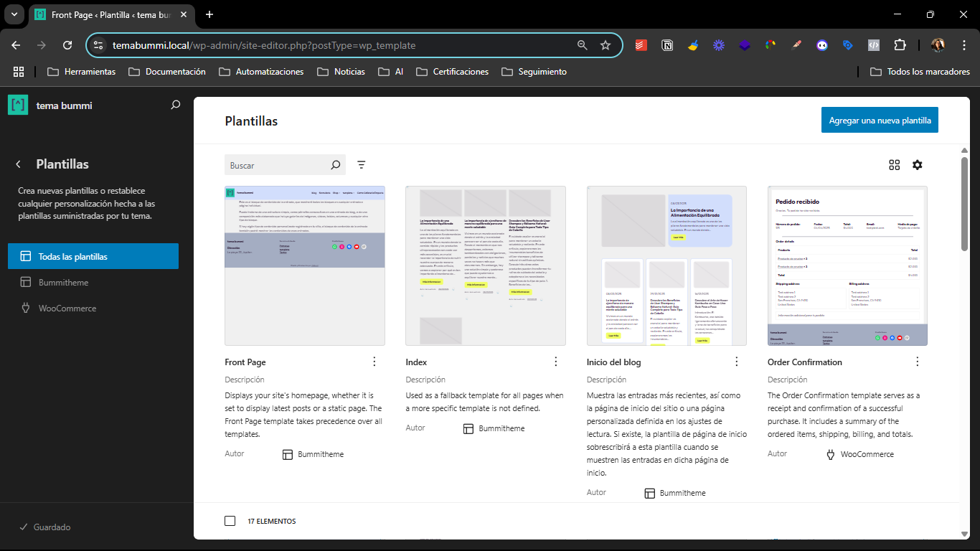Open the filter options icon beside search

point(362,165)
